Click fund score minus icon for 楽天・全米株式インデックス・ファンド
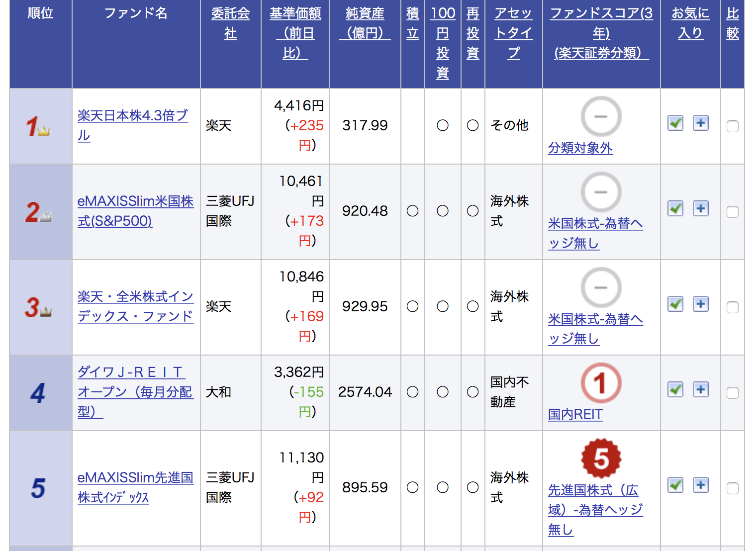Image resolution: width=756 pixels, height=551 pixels. tap(601, 288)
